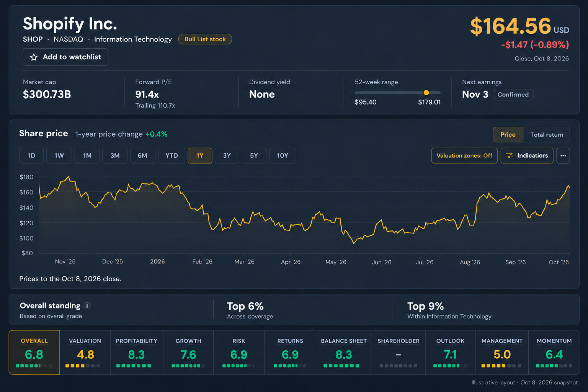Click the Bull List stock badge
This screenshot has height=392, width=588.
click(x=205, y=39)
